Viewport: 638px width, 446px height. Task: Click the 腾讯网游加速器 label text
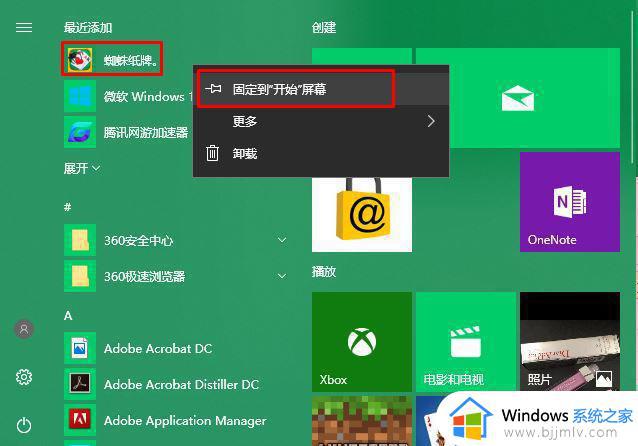pos(146,133)
